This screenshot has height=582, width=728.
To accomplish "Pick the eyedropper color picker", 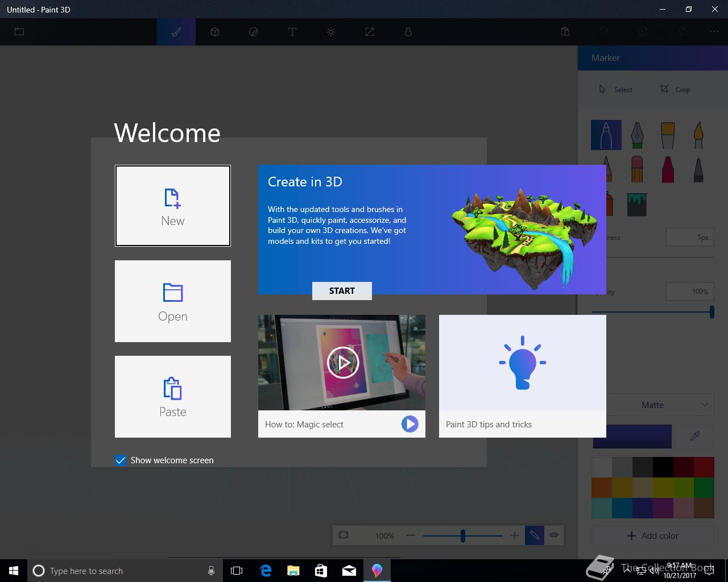I will click(x=694, y=436).
